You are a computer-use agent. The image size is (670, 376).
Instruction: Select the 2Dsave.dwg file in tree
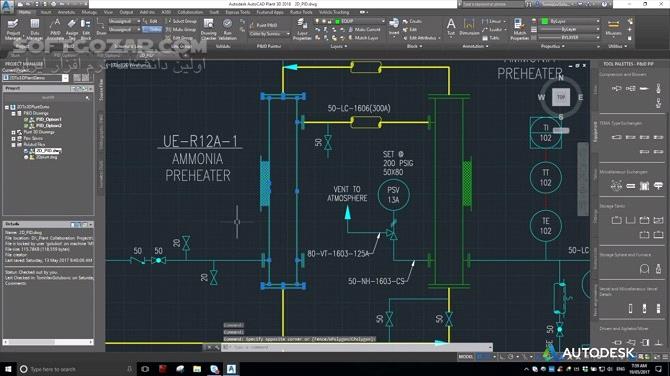[x=47, y=157]
